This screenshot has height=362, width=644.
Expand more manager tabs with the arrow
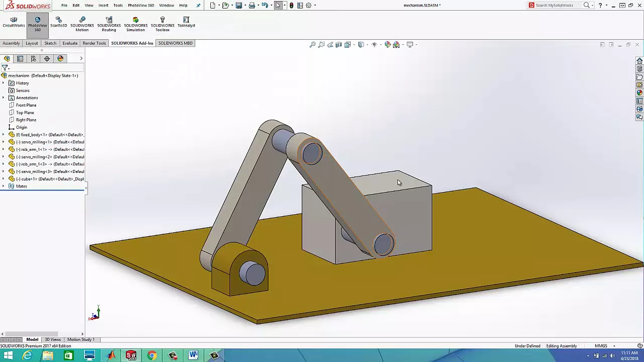pyautogui.click(x=81, y=59)
